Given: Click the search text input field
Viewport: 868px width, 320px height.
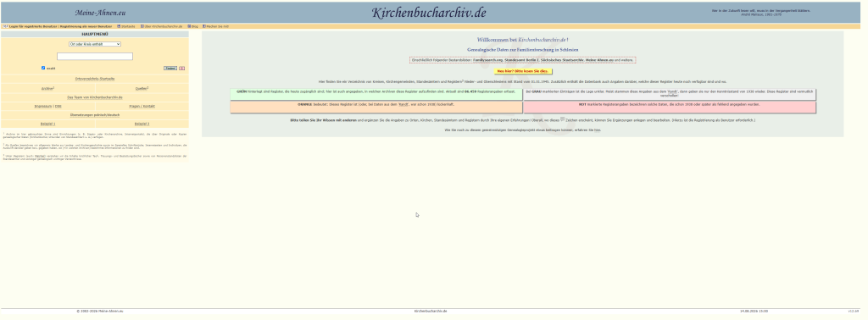Looking at the screenshot, I should pos(95,57).
